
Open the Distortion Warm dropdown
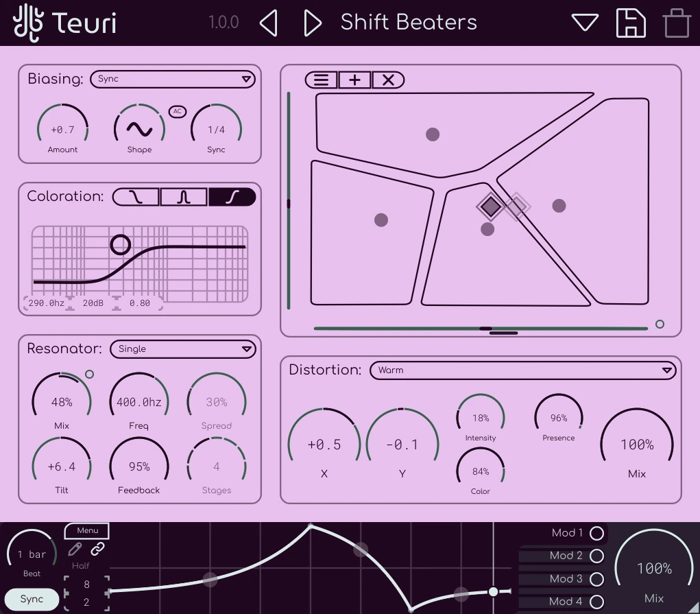(x=522, y=370)
